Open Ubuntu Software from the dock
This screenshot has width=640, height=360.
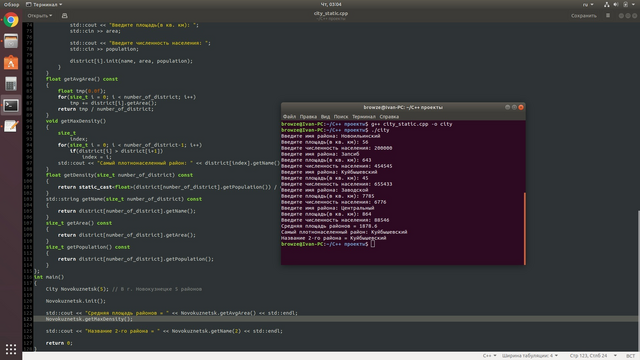[11, 62]
